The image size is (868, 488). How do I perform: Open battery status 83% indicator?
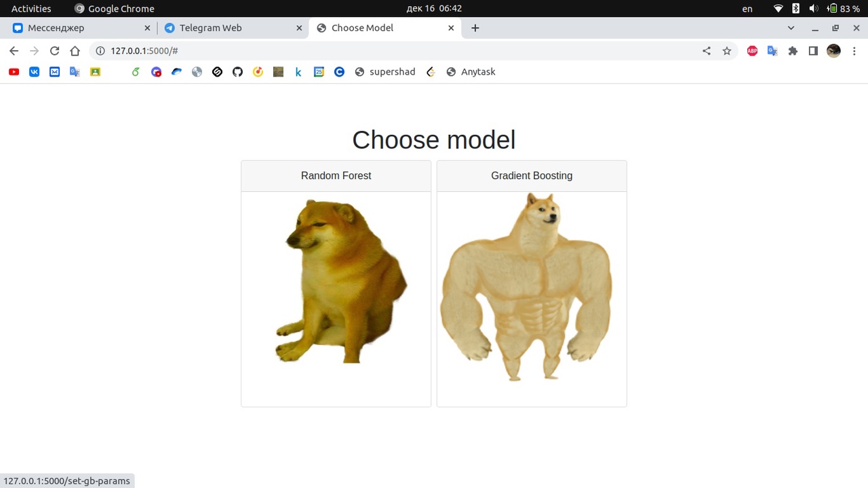click(843, 9)
